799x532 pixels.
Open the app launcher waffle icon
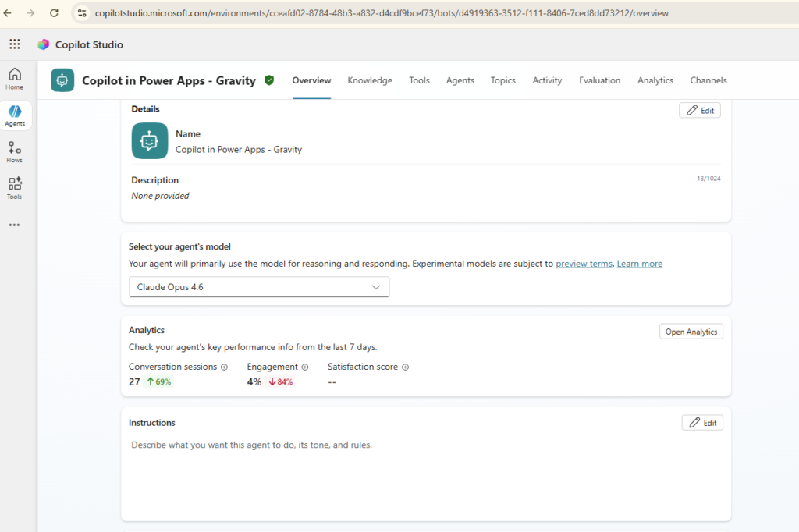(15, 44)
